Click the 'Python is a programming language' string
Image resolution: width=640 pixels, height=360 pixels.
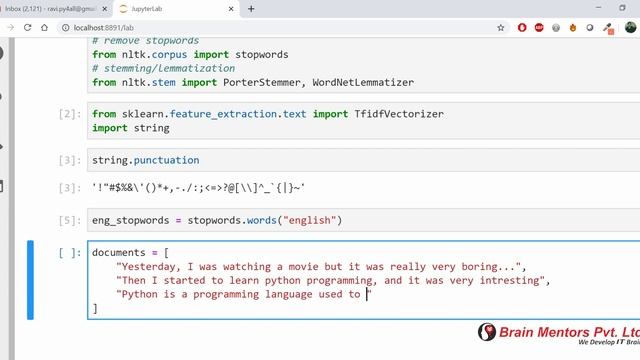click(x=244, y=294)
